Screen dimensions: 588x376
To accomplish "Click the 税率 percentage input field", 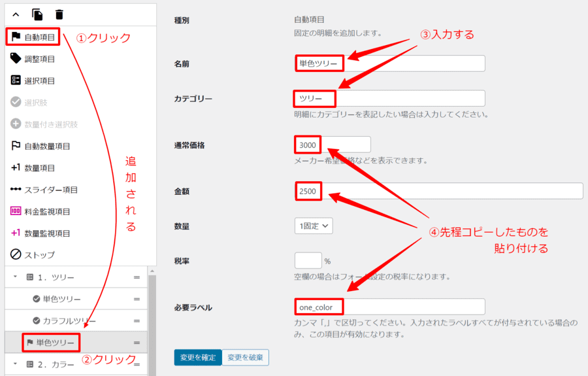I will click(x=308, y=260).
